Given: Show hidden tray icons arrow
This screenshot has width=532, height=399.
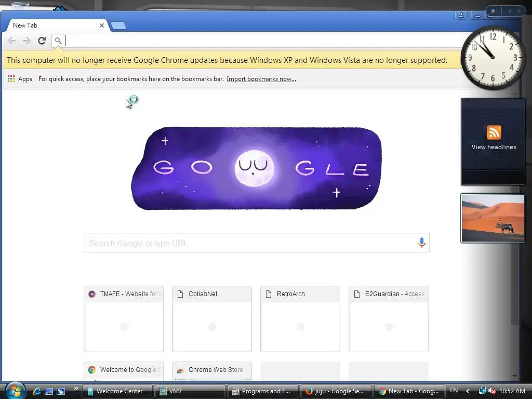Looking at the screenshot, I should [468, 391].
